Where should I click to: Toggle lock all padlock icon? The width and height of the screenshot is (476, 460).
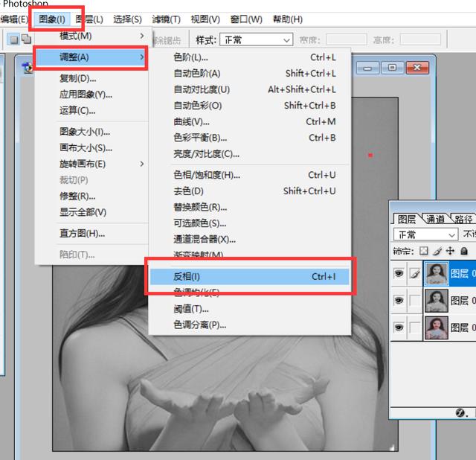(464, 251)
